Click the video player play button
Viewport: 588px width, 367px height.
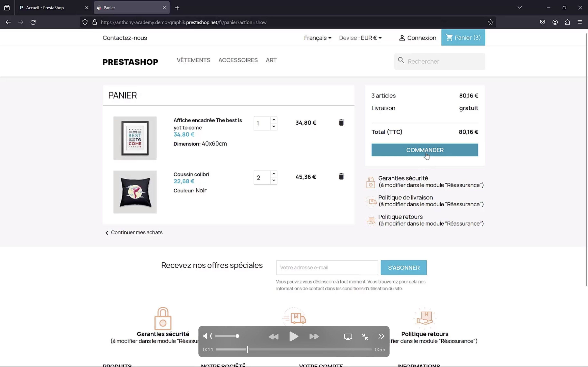(294, 336)
